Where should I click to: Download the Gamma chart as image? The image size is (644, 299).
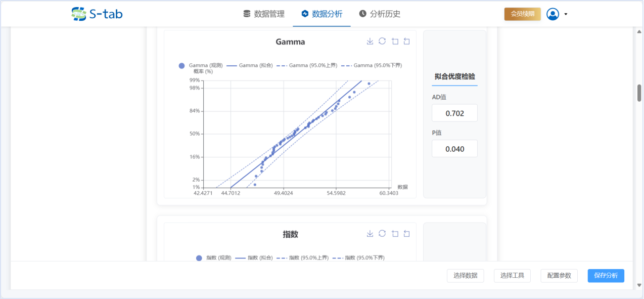pos(370,41)
